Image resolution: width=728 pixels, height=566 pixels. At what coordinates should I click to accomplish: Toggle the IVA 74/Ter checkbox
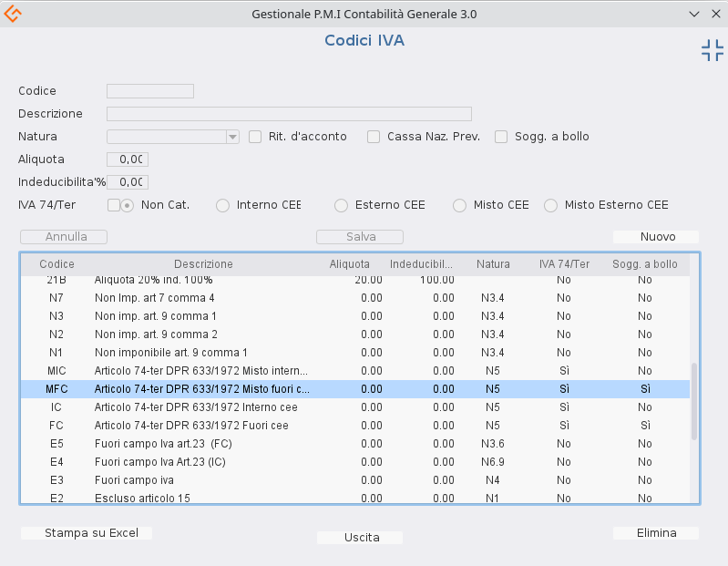coord(114,205)
